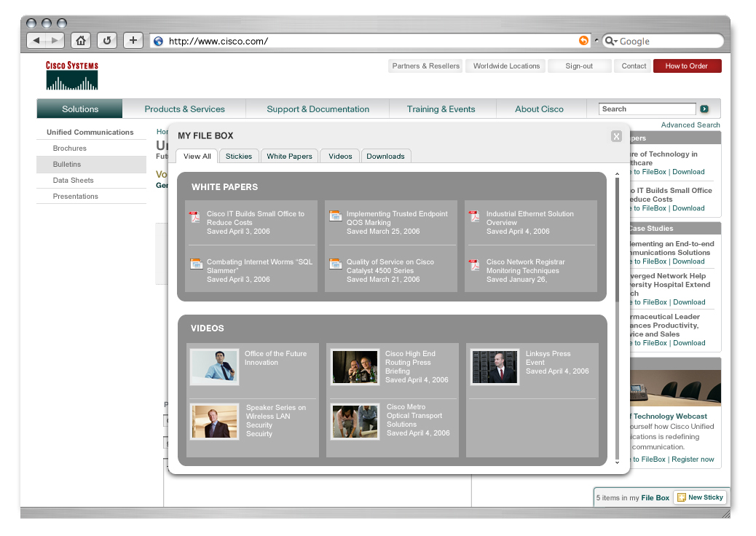
Task: Click inside the site Search input field
Action: (x=647, y=109)
